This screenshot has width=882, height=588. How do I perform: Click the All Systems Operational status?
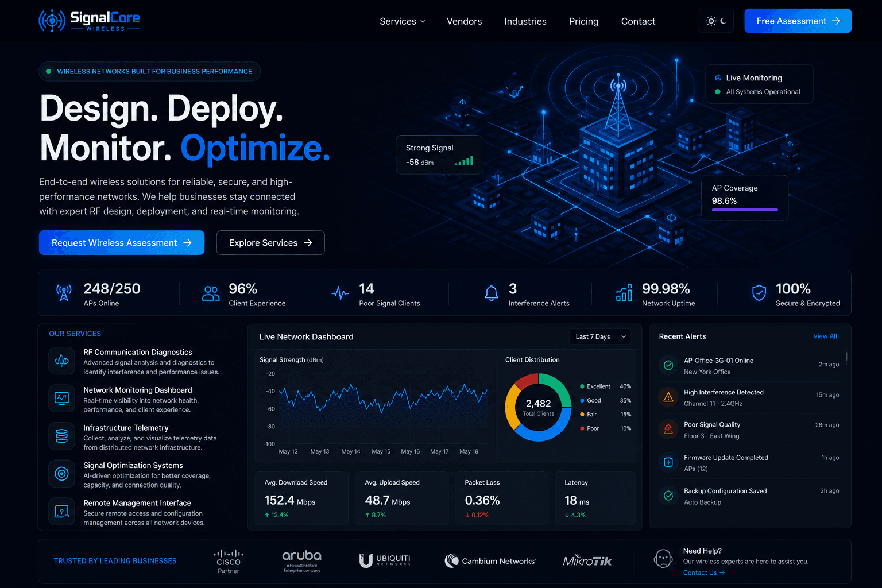[x=757, y=92]
